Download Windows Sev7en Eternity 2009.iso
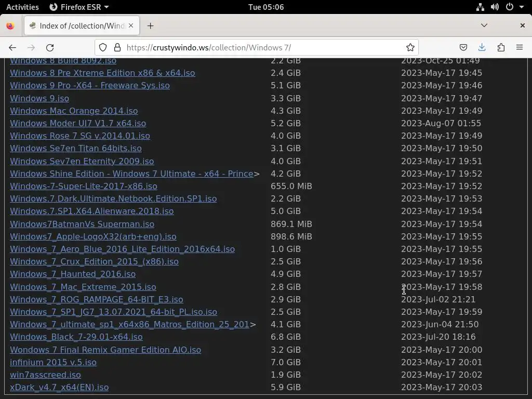This screenshot has width=532, height=399. tap(82, 161)
